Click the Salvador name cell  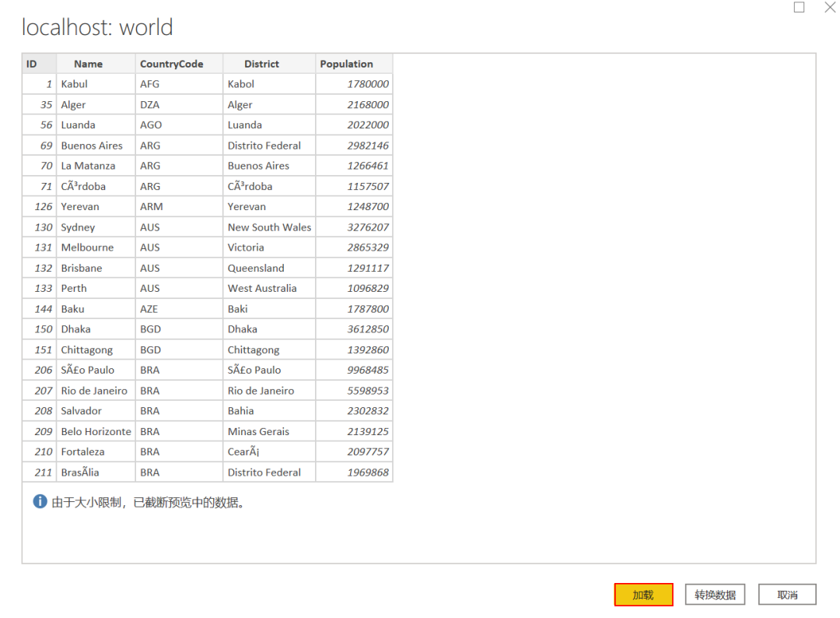coord(96,411)
